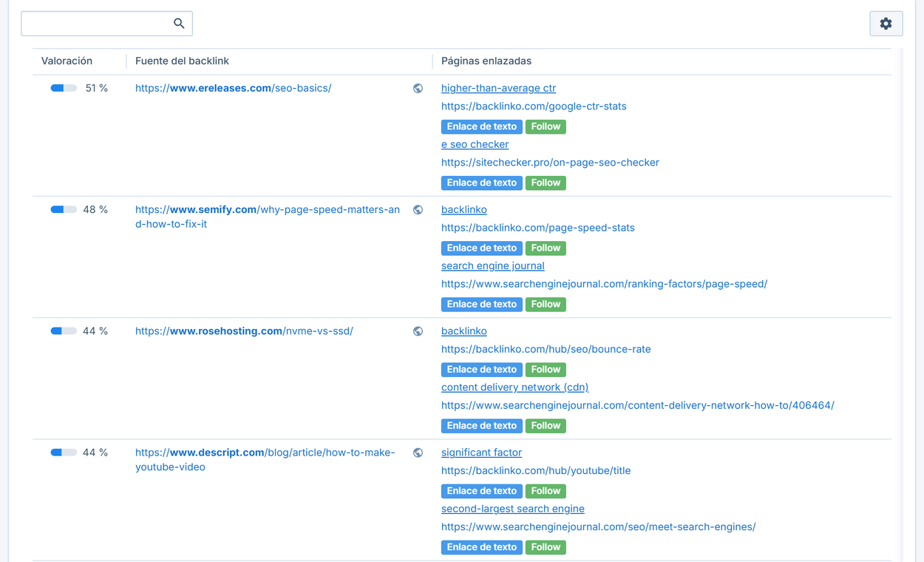This screenshot has width=924, height=562.
Task: Click the 48 % rating bar
Action: [64, 209]
